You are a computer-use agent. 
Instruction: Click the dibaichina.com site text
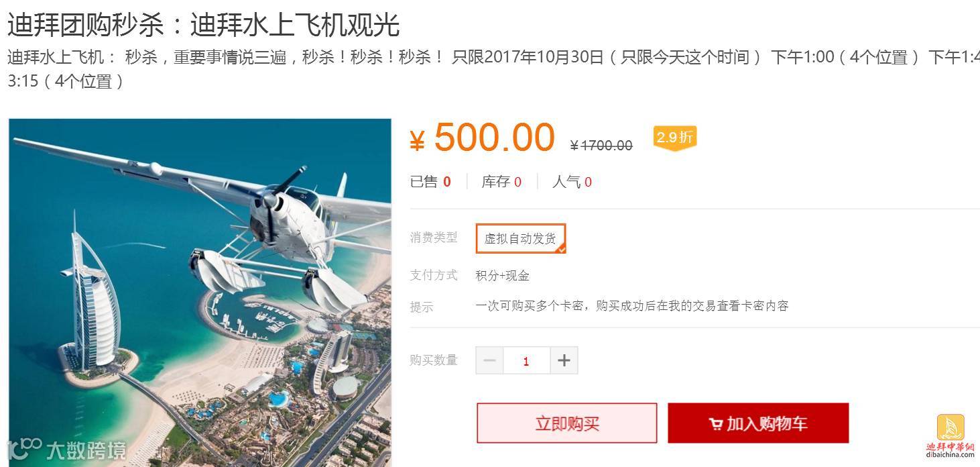tap(951, 455)
